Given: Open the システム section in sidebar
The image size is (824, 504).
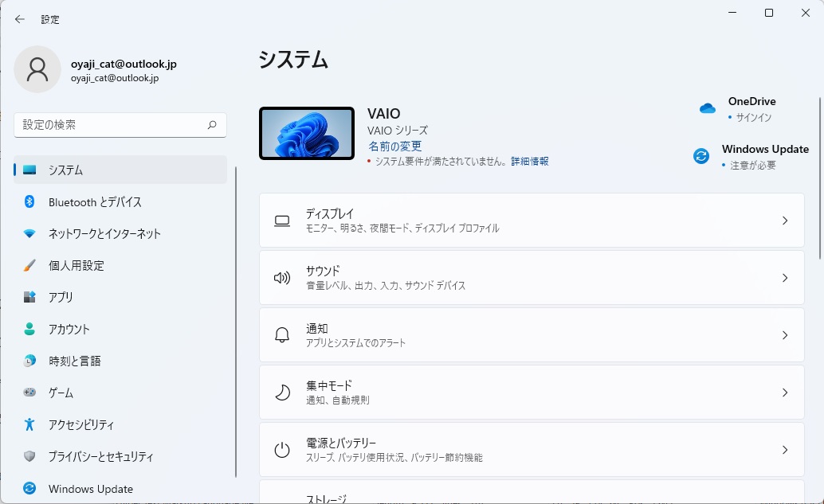Looking at the screenshot, I should pos(120,170).
